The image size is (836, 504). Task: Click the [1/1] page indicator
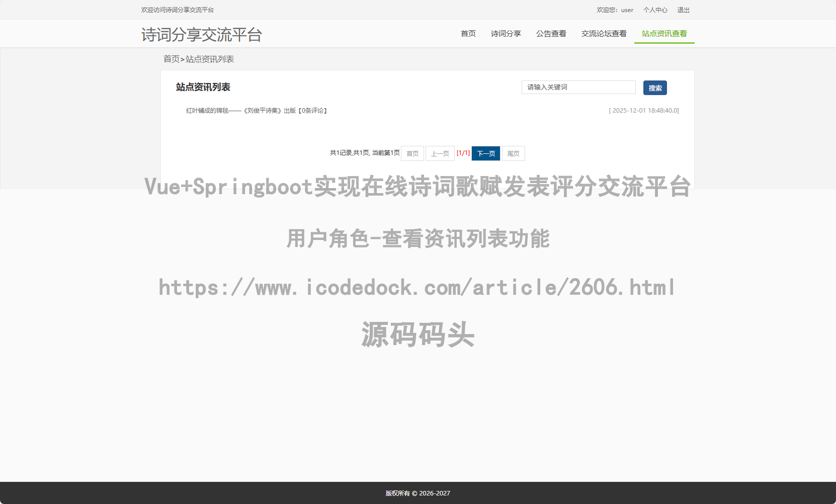pyautogui.click(x=463, y=153)
